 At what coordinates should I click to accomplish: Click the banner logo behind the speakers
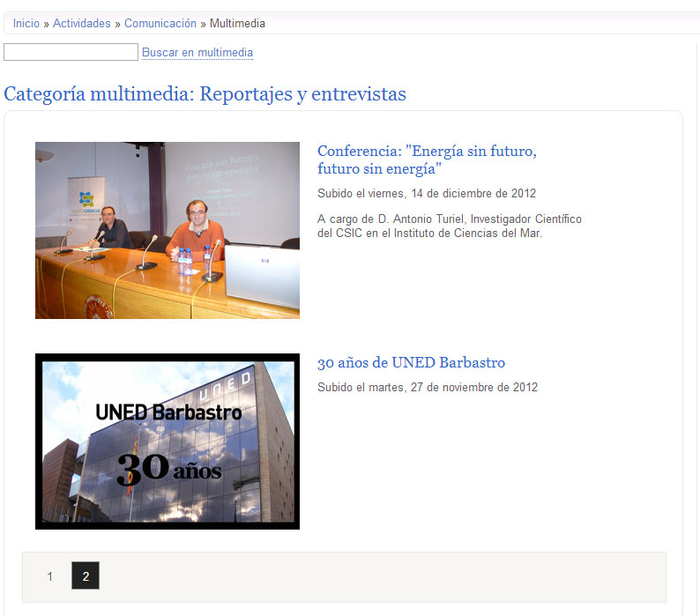tap(86, 201)
